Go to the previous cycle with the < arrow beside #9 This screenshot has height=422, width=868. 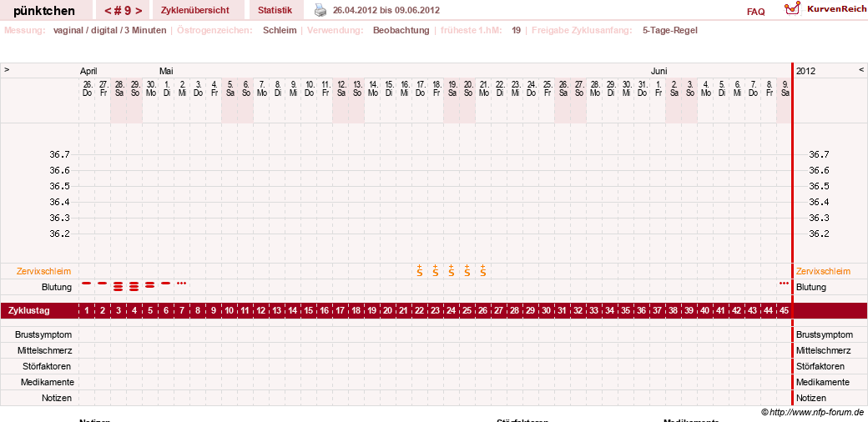(108, 11)
